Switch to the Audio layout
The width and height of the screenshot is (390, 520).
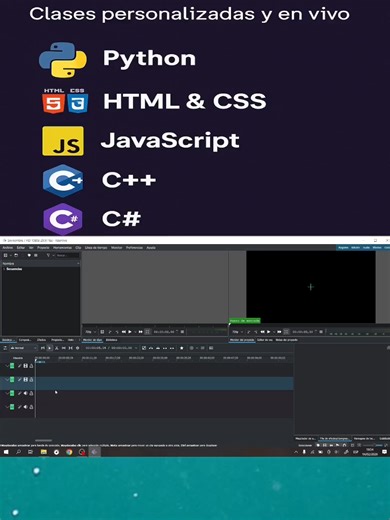(366, 248)
